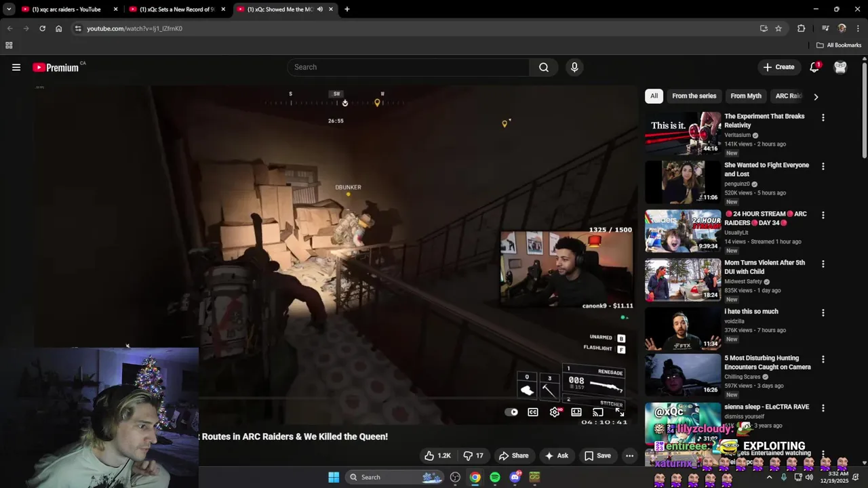Open YouTube notifications bell
Screen dimensions: 868x488
[814, 67]
